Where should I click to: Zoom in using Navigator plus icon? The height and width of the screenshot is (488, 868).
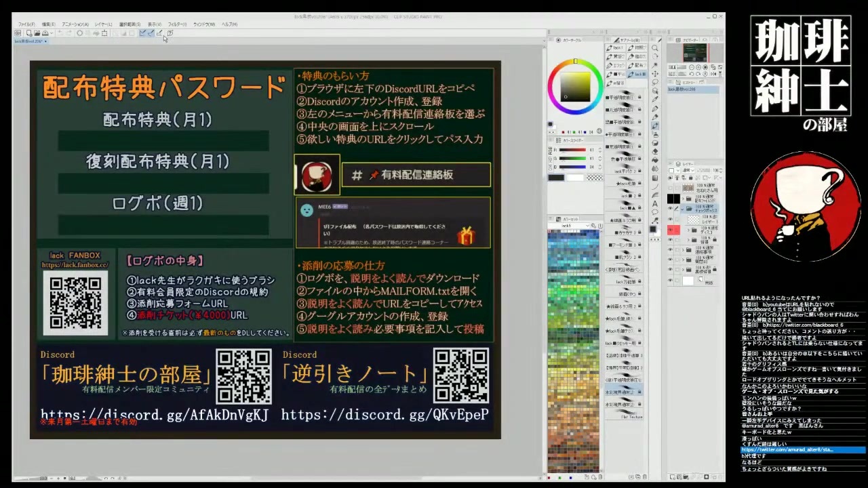[698, 67]
